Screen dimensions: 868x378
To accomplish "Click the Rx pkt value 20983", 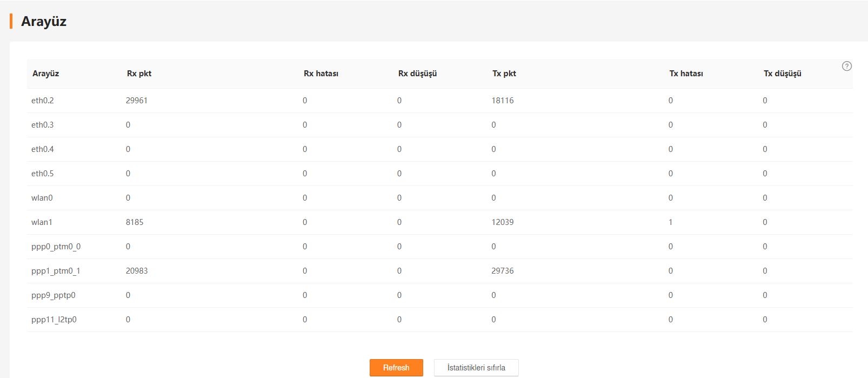I will click(x=137, y=271).
